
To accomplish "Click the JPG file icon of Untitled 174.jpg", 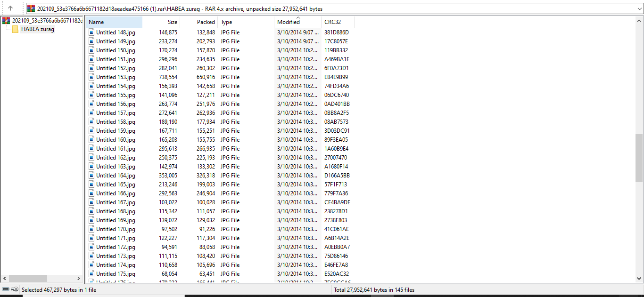I will [x=91, y=265].
